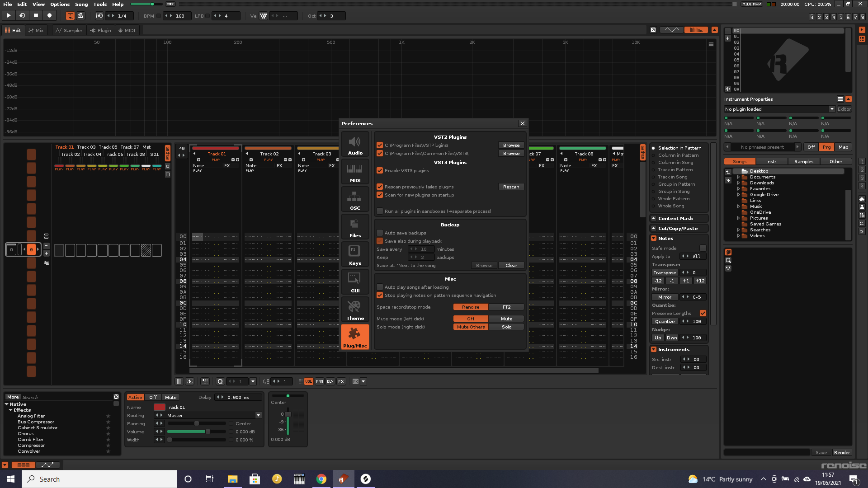The image size is (868, 488).
Task: Enable Run all plugins in sandboxes
Action: (x=380, y=211)
